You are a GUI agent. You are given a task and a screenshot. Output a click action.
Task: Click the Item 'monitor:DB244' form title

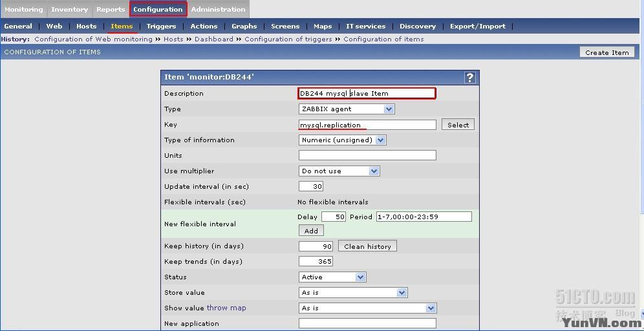pyautogui.click(x=209, y=77)
